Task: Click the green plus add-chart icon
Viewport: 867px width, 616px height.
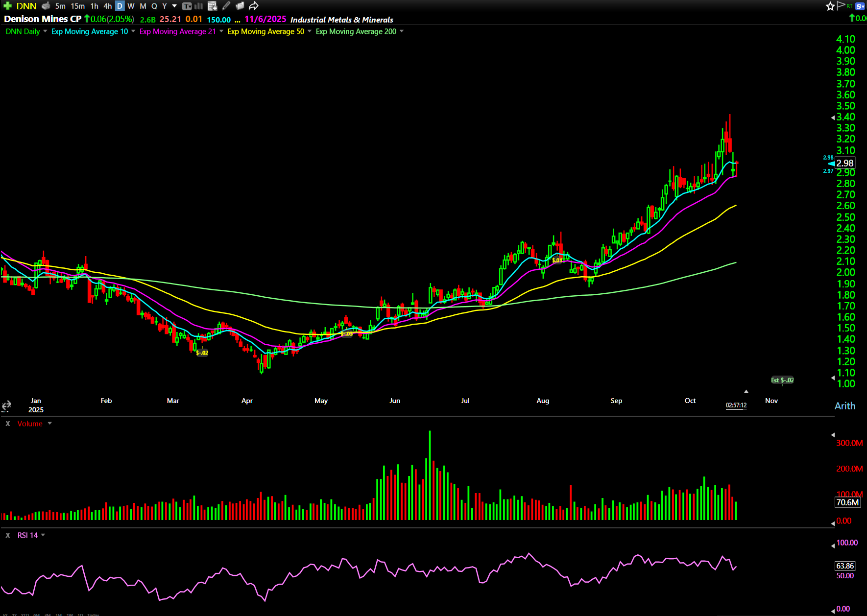Action: tap(7, 6)
